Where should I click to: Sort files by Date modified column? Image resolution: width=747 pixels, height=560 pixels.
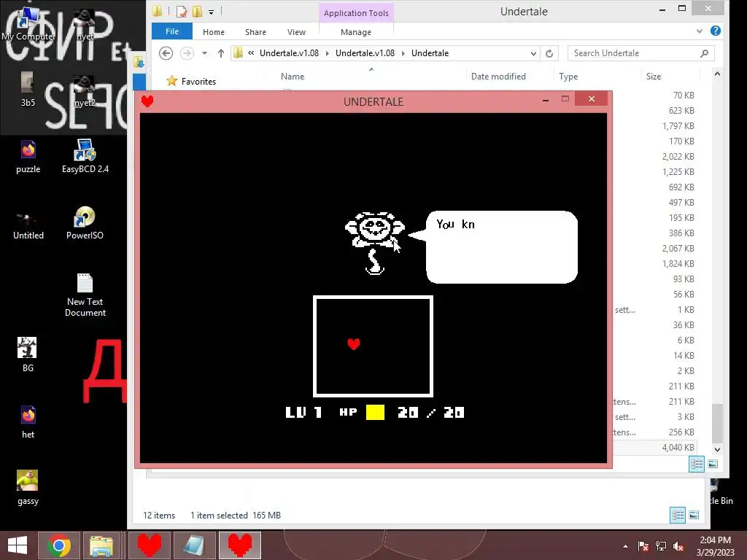[498, 76]
